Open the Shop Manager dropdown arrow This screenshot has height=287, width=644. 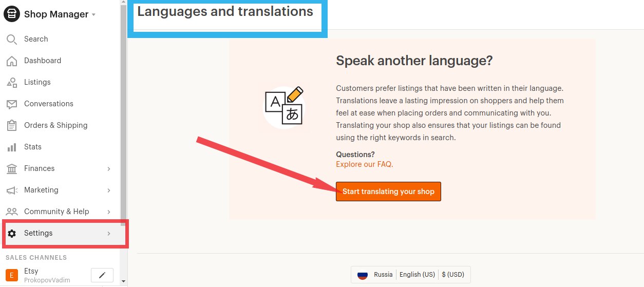pyautogui.click(x=93, y=15)
